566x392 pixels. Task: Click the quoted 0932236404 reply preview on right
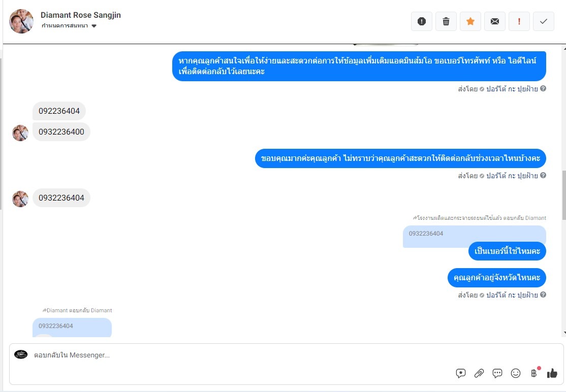pyautogui.click(x=475, y=234)
